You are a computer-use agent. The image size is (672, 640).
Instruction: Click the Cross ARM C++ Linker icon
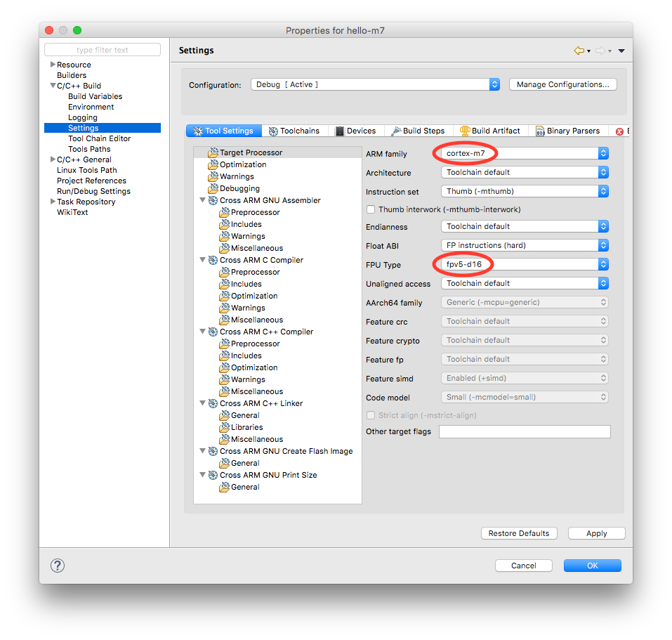click(x=213, y=403)
